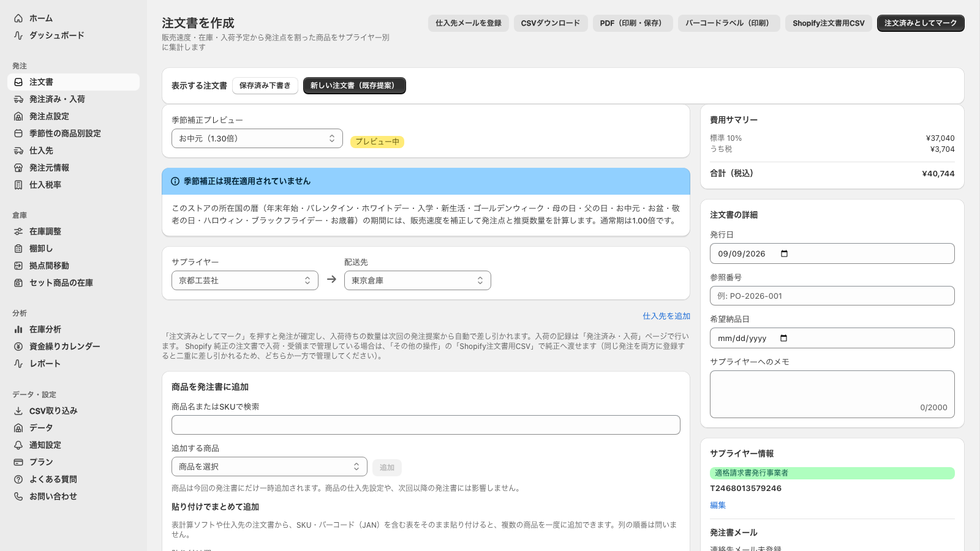
Task: Click the ダッシュボード chart icon
Action: (18, 36)
